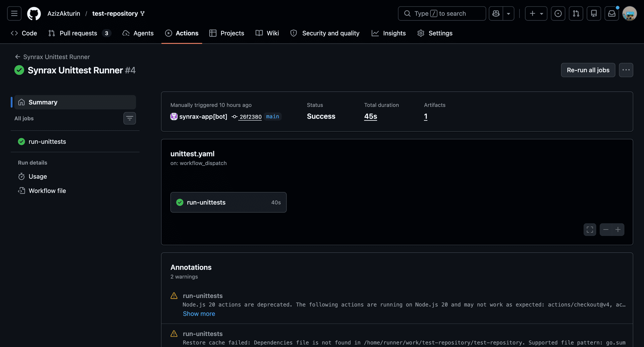Zoom out the workflow graph

click(x=606, y=230)
